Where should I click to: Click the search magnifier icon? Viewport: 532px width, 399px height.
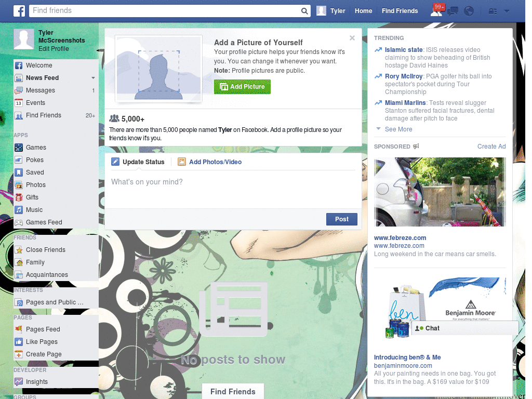pos(304,11)
